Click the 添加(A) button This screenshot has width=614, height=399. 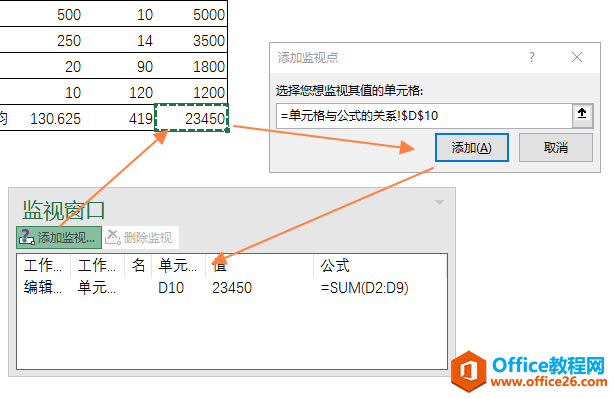tap(471, 148)
